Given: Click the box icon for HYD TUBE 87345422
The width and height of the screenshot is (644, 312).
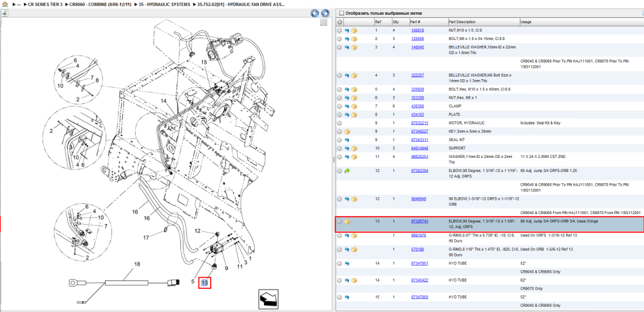Looking at the screenshot, I should pos(354,280).
